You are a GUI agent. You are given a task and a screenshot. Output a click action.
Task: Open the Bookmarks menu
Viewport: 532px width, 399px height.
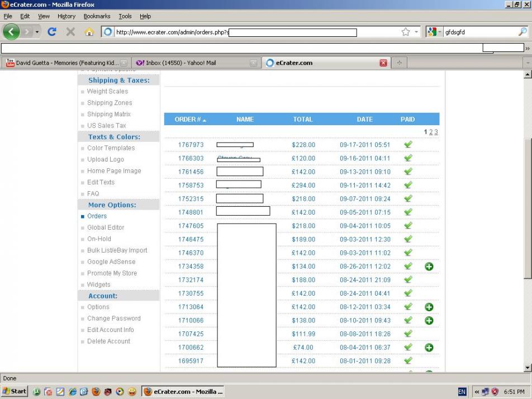pos(97,16)
